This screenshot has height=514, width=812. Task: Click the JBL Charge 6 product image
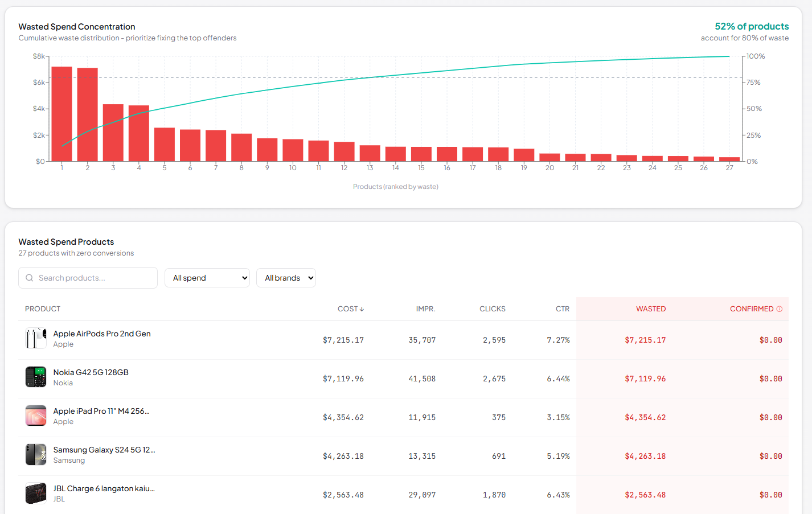point(35,493)
